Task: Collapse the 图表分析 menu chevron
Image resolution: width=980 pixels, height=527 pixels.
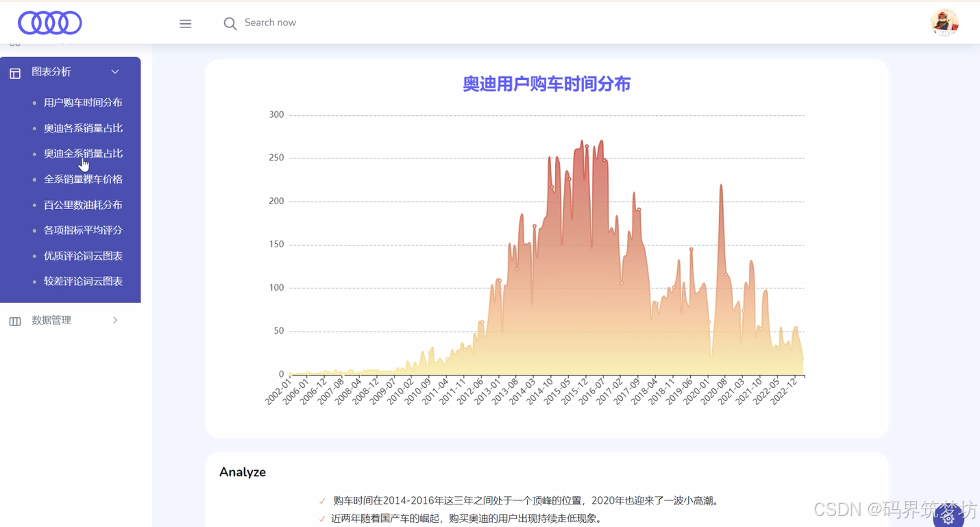Action: [115, 72]
